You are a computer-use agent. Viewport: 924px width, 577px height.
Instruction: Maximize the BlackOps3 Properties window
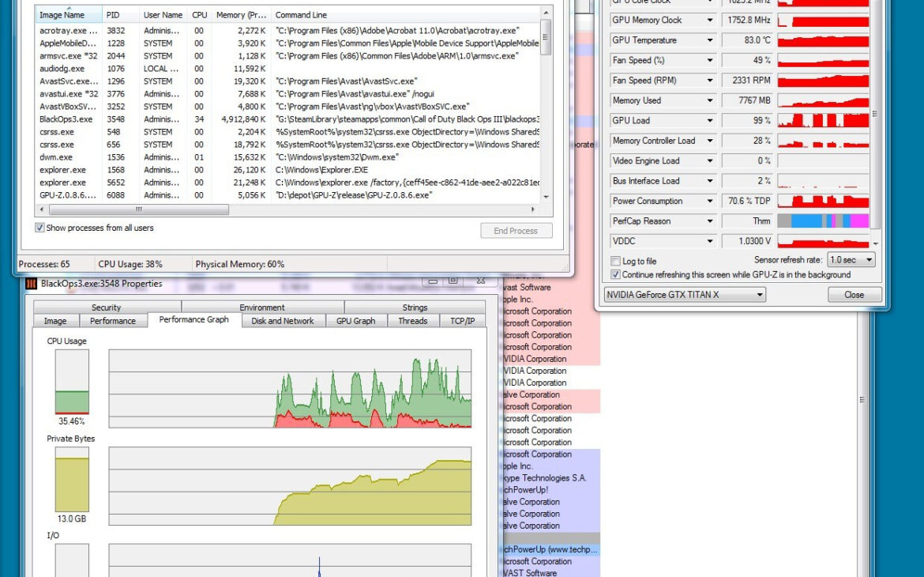tap(453, 280)
